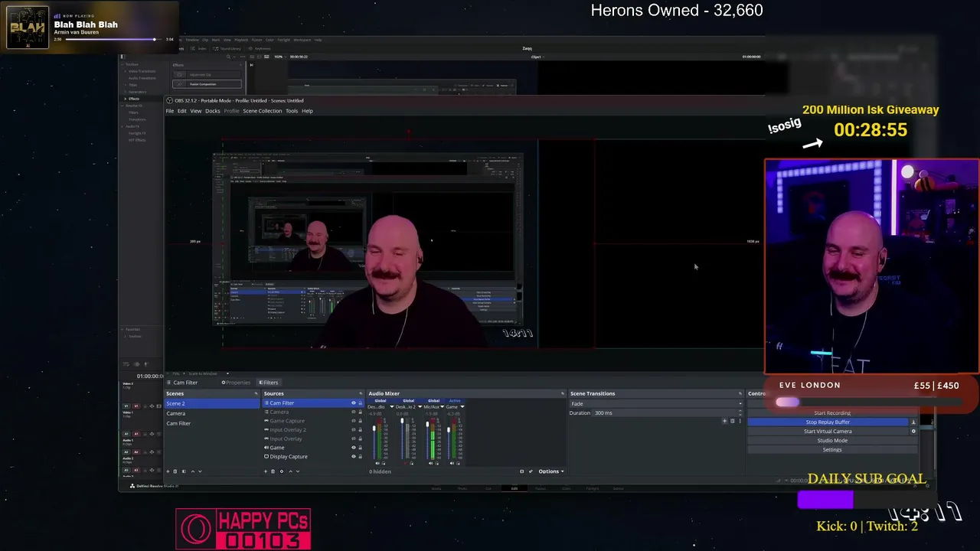Toggle monitoring headphones on Desktop Audio channel

pyautogui.click(x=384, y=463)
